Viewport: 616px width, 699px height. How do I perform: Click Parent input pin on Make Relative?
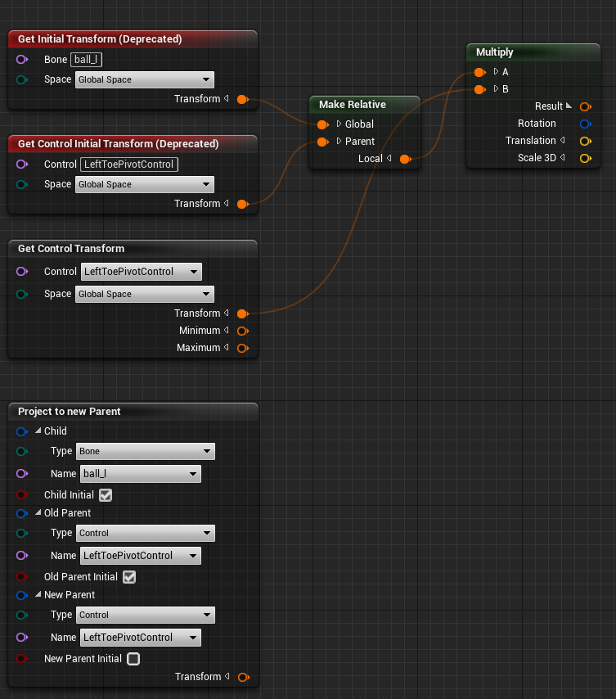[323, 142]
